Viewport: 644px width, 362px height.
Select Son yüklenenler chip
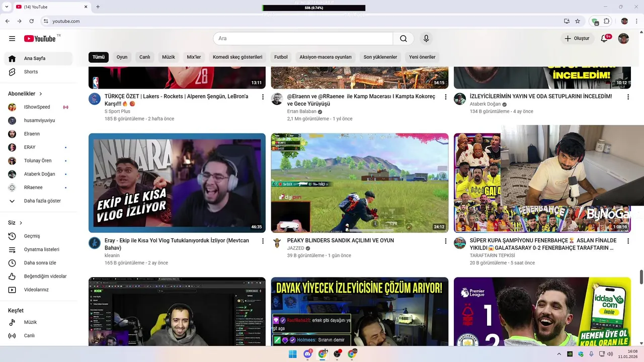coord(380,57)
